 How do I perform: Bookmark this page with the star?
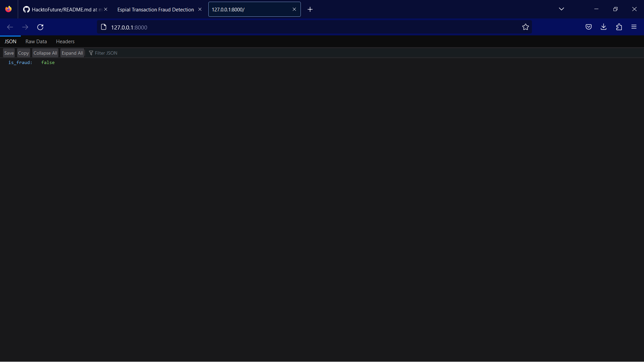point(526,27)
